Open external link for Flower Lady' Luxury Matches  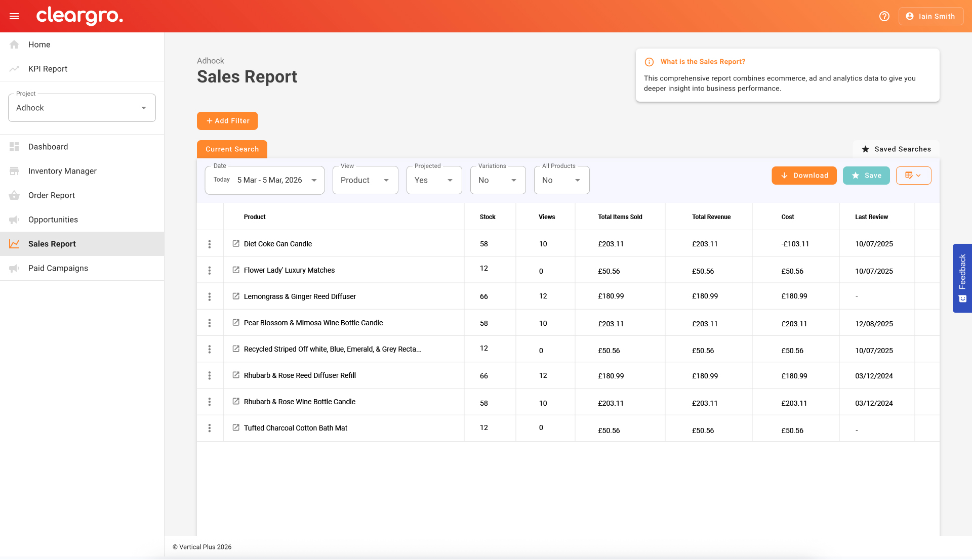pos(236,270)
